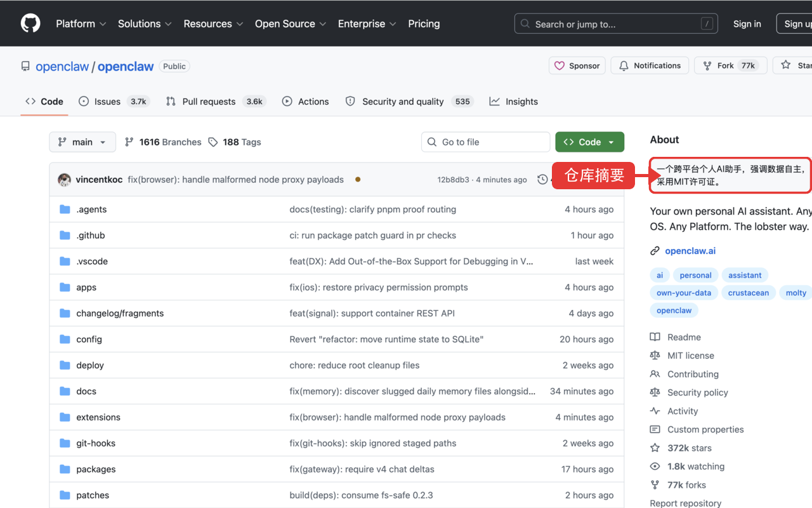Open the Pricing page
Screen dimensions: 812x508
424,23
